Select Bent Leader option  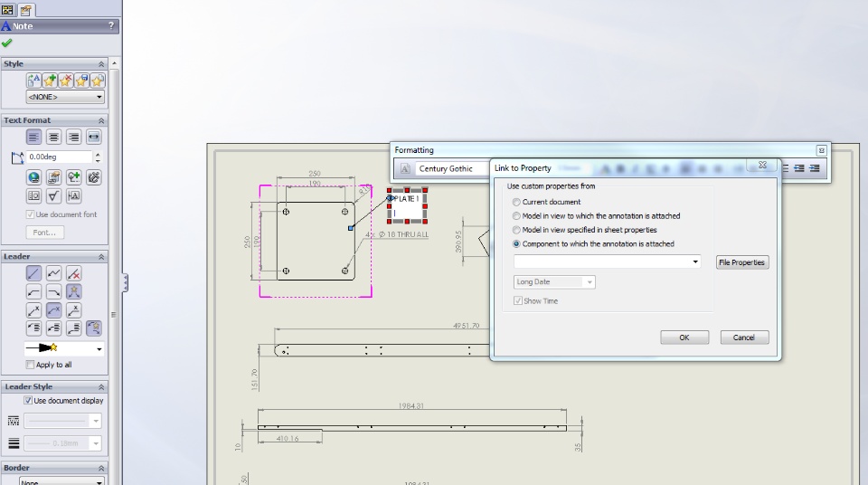[x=53, y=310]
